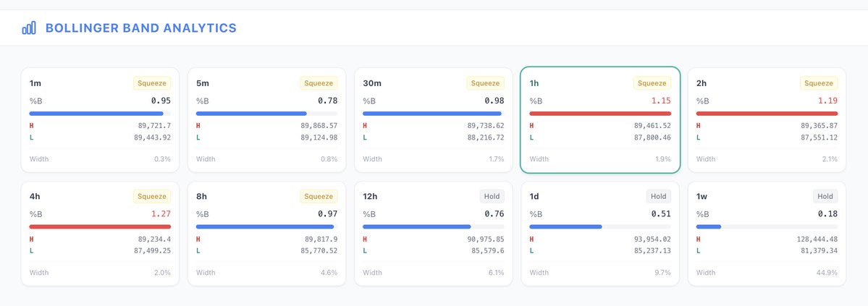Viewport: 868px width, 306px height.
Task: Click the 6.1% width value
Action: (x=496, y=272)
